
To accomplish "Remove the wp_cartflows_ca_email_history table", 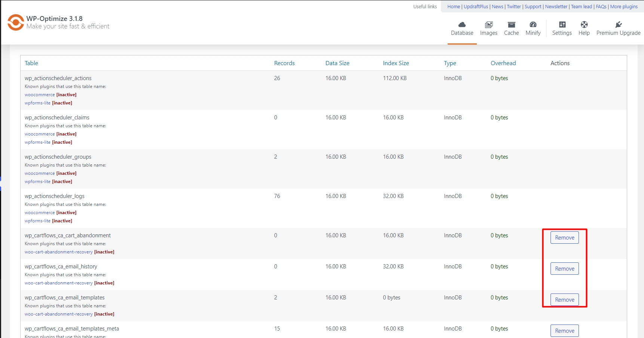I will coord(564,269).
